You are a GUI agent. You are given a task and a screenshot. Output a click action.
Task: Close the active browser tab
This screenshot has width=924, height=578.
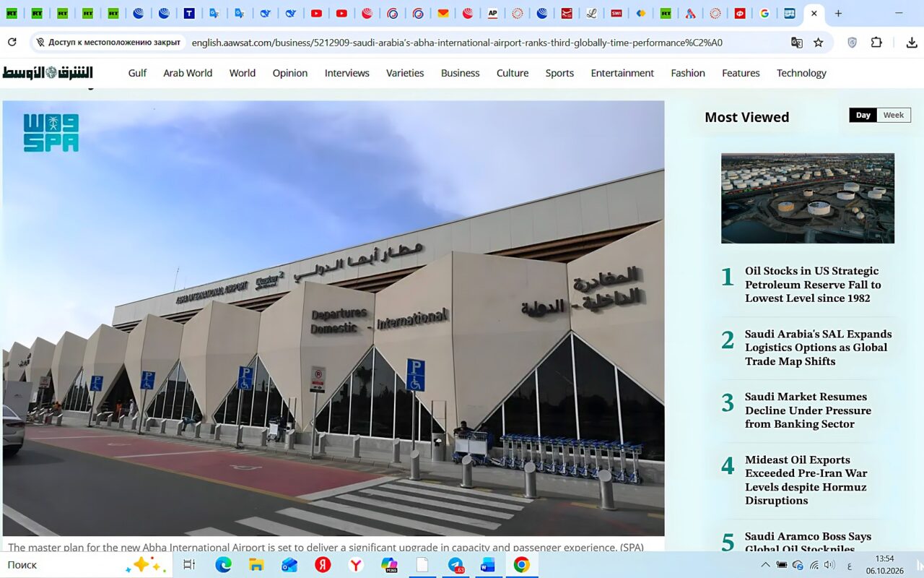pos(814,13)
